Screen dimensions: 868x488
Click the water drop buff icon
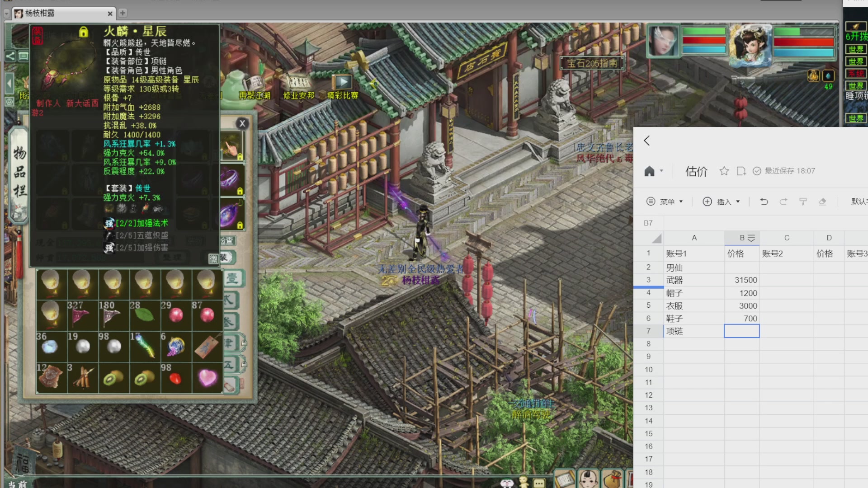[828, 76]
